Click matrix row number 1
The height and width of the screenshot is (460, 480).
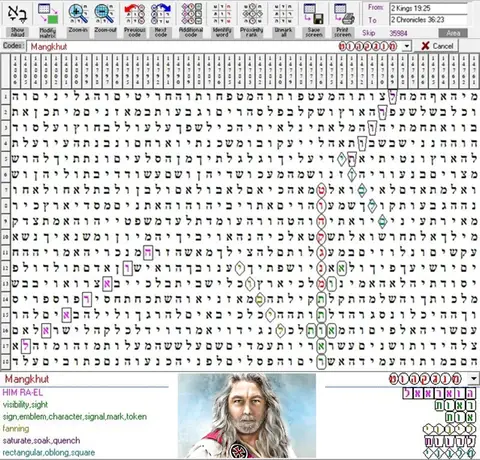[5, 97]
